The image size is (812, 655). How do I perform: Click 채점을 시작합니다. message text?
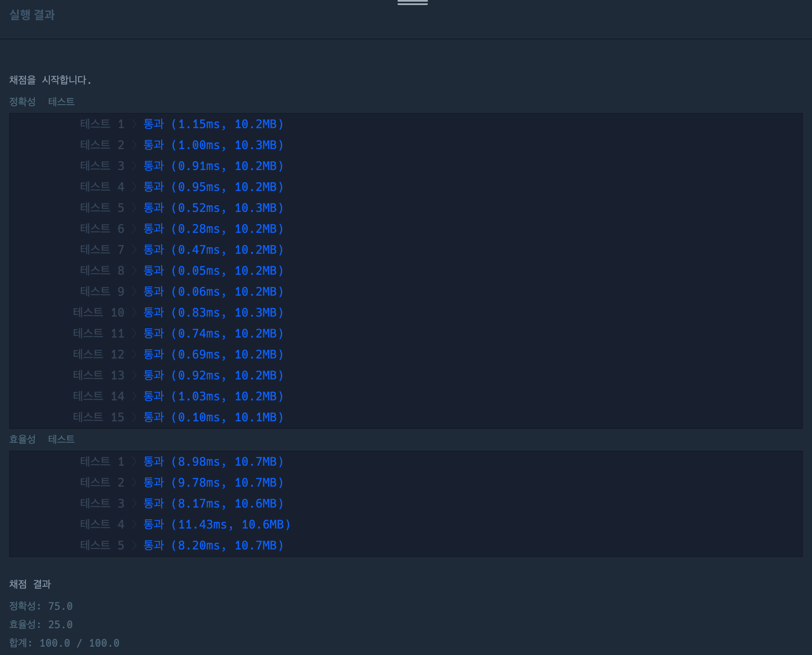tap(50, 80)
